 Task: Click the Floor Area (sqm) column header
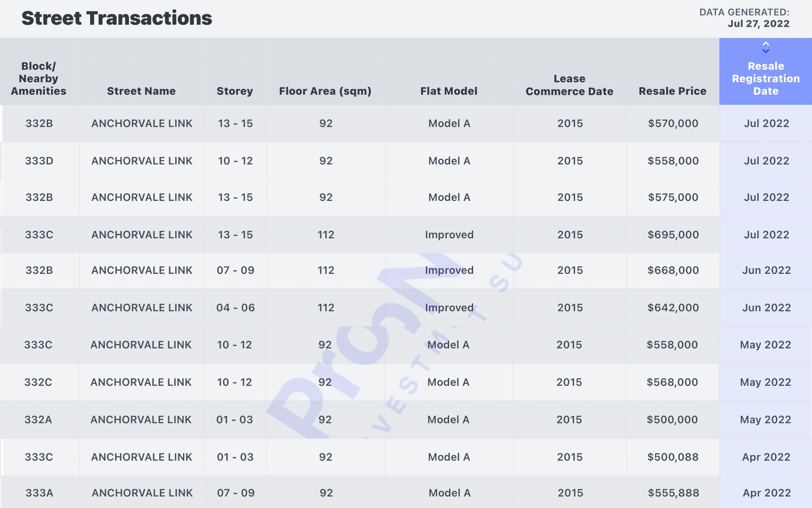[x=325, y=91]
